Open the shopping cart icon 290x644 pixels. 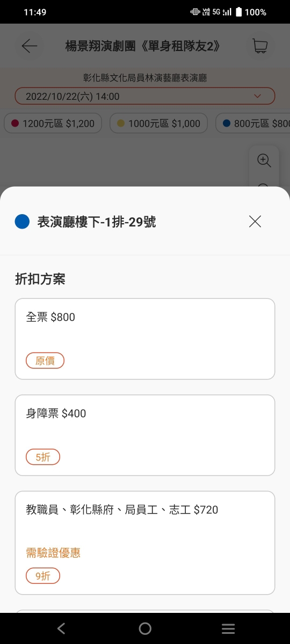[260, 46]
